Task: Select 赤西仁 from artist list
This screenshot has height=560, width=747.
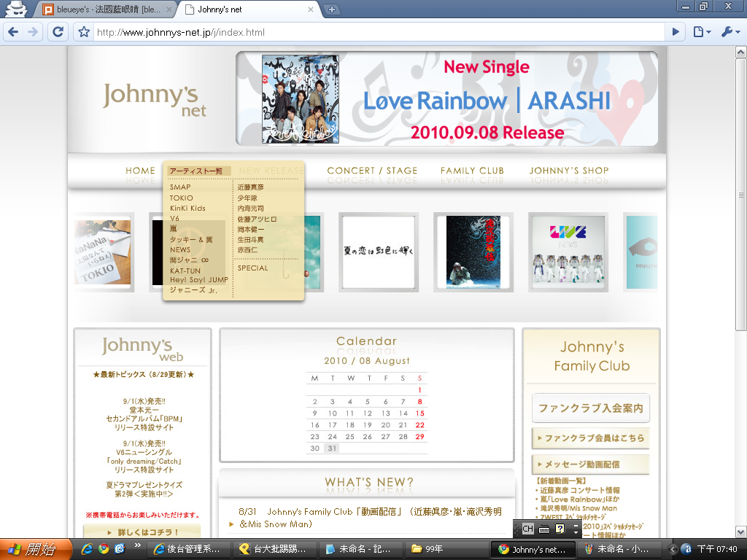Action: [x=247, y=249]
